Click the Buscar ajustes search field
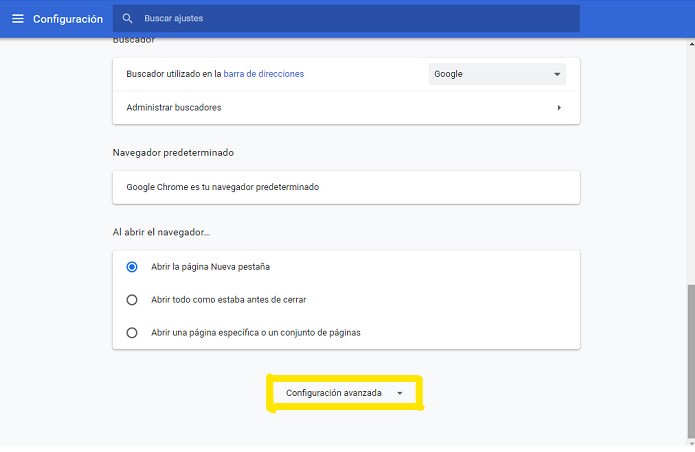The image size is (695, 452). pos(346,19)
